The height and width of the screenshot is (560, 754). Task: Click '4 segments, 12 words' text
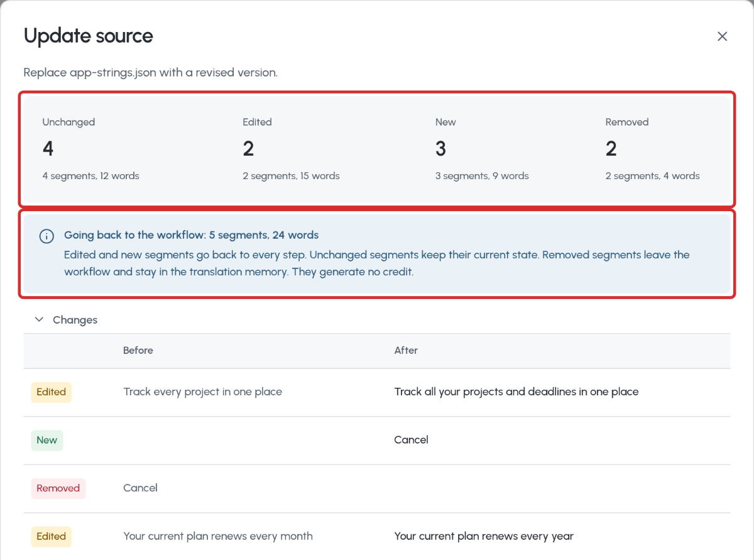tap(90, 176)
